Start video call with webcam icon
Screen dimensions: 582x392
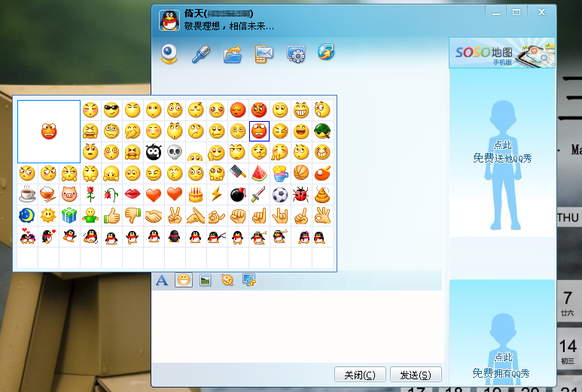point(169,54)
